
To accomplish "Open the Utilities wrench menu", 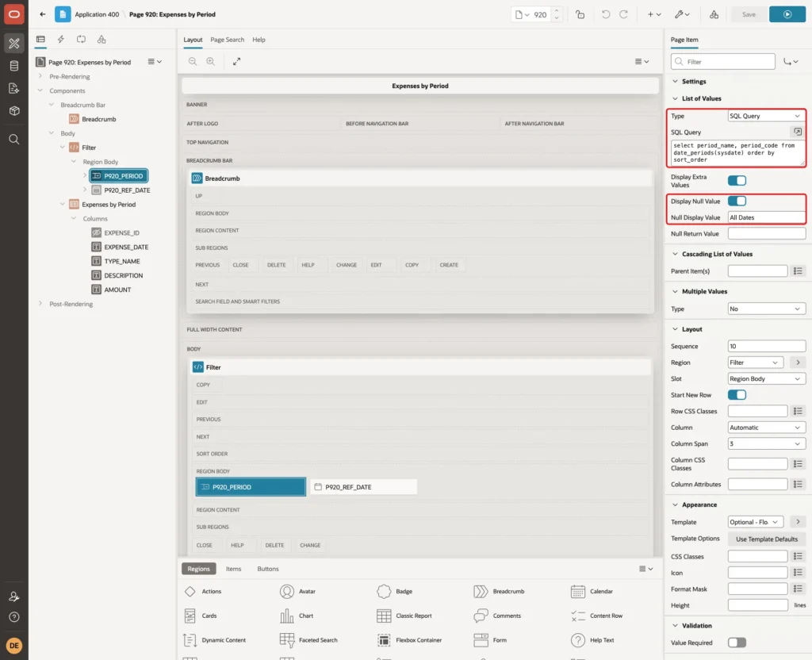I will (x=682, y=14).
